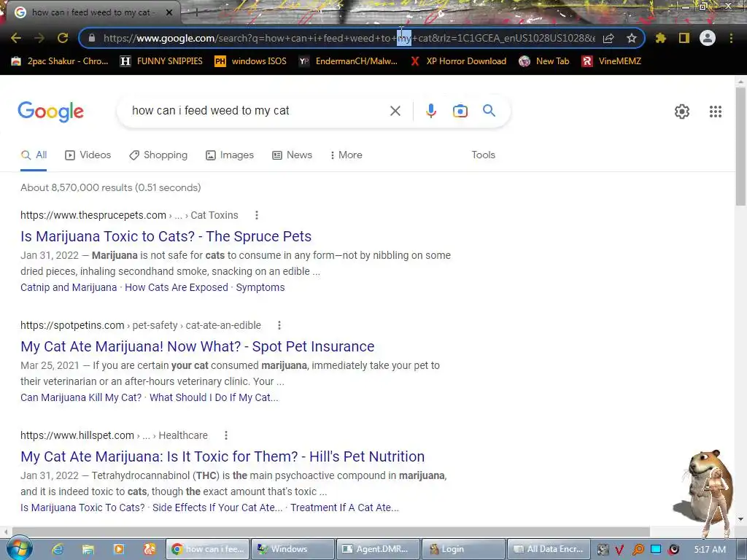Viewport: 747px width, 560px height.
Task: Click the forward navigation arrow
Action: point(39,38)
